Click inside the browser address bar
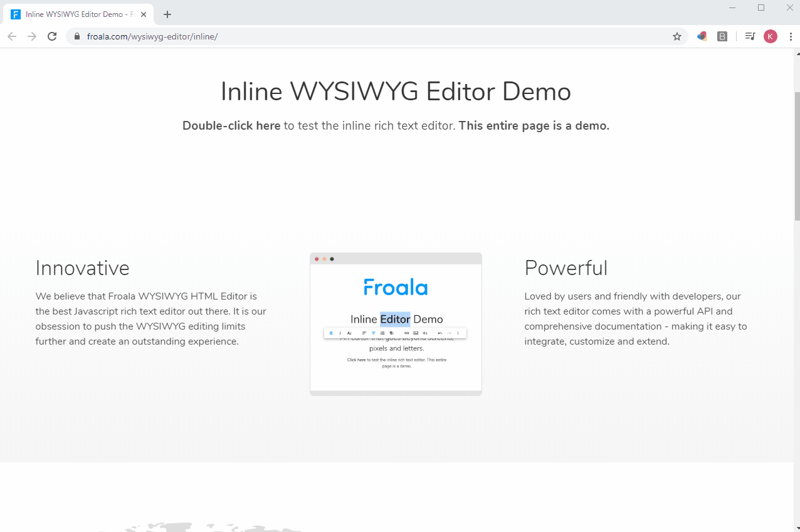800x532 pixels. click(x=251, y=36)
